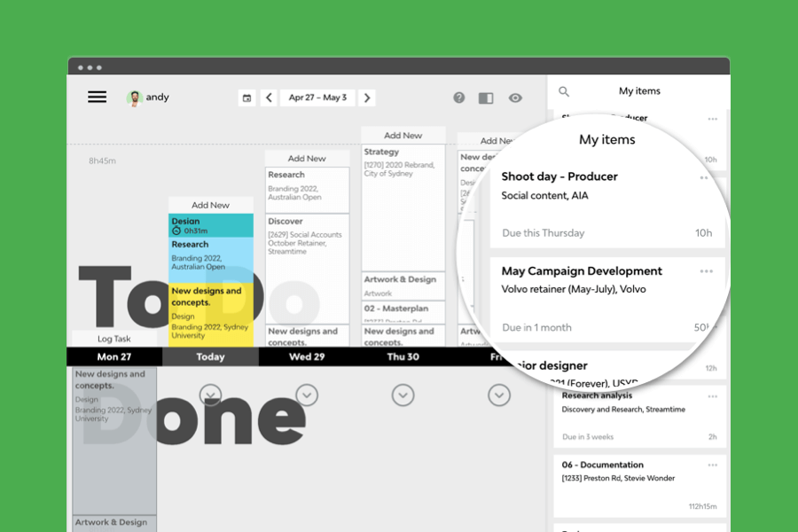Image resolution: width=798 pixels, height=532 pixels.
Task: Click Add New above Wed 29 column
Action: tap(307, 159)
